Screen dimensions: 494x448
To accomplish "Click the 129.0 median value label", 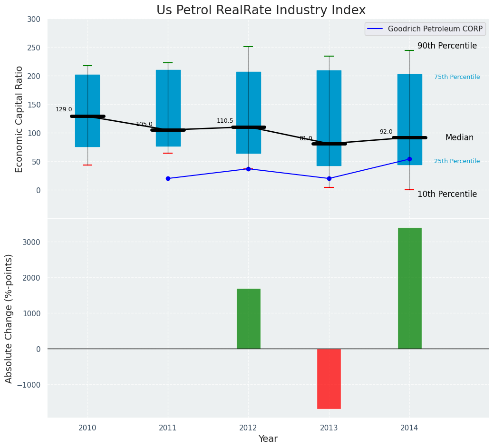I will (64, 109).
